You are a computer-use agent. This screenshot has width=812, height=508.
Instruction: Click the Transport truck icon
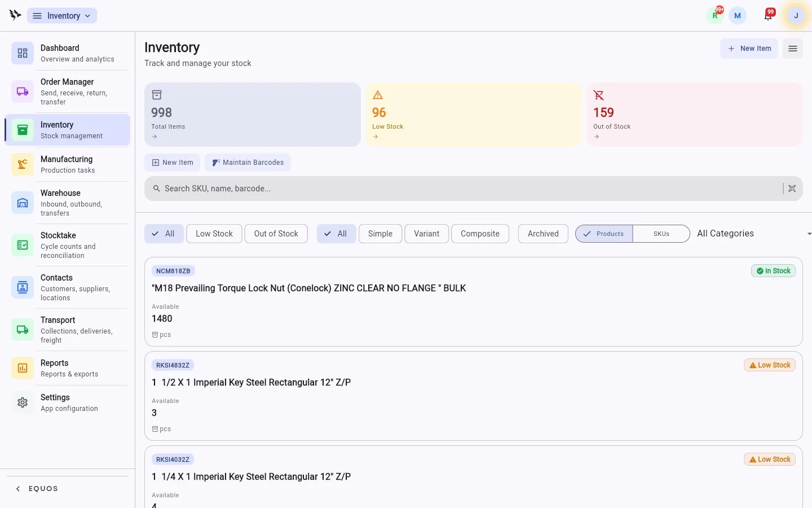[x=23, y=330]
